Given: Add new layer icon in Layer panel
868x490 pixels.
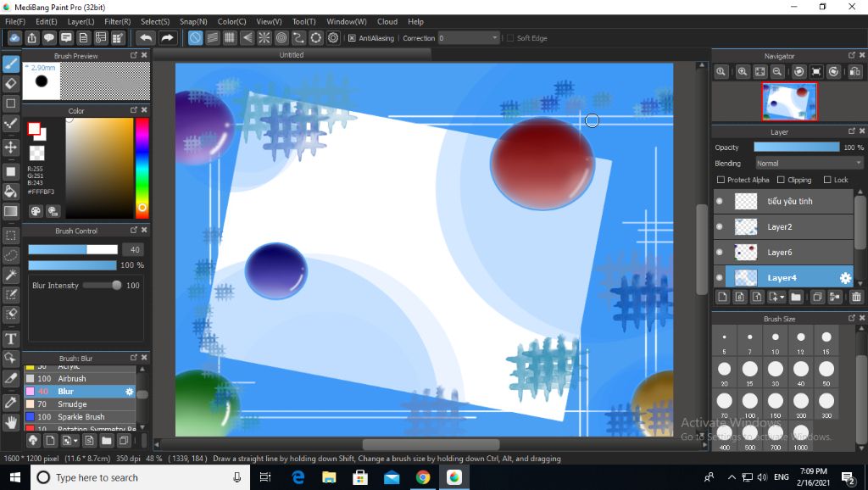Looking at the screenshot, I should coord(722,297).
